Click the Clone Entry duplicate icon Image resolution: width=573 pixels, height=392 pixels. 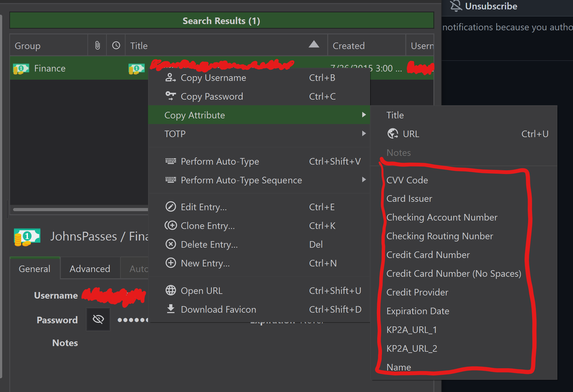point(170,226)
